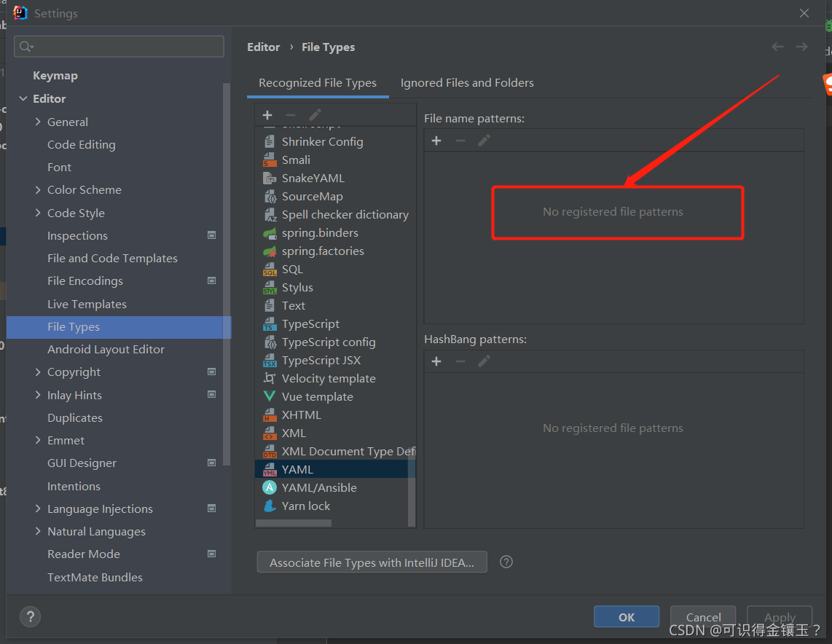This screenshot has width=832, height=644.
Task: Navigate back with the left arrow
Action: 777,47
